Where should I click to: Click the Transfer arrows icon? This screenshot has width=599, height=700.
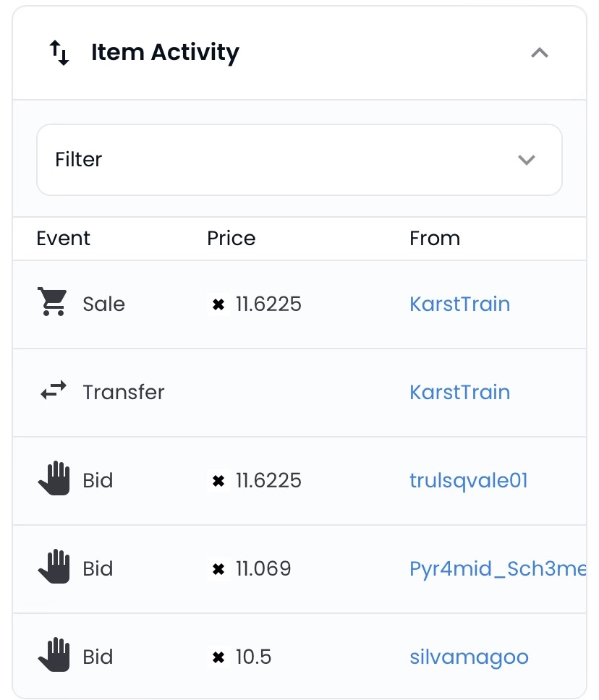tap(54, 390)
